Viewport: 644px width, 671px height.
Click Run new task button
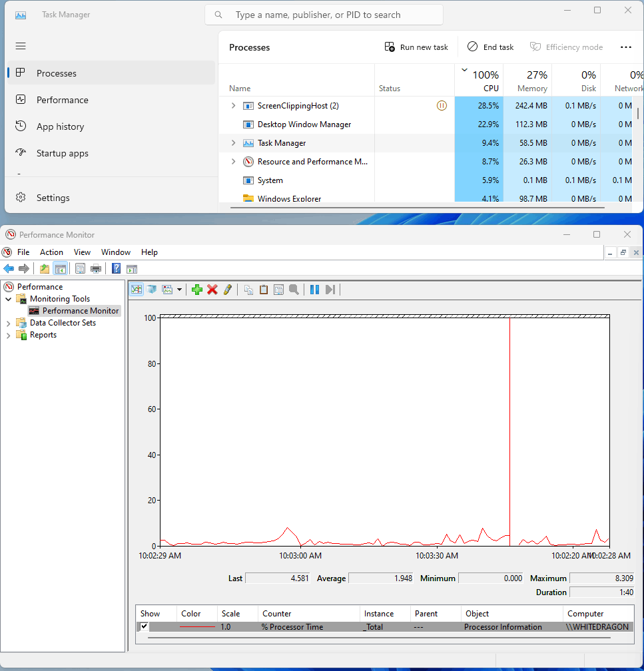point(416,47)
